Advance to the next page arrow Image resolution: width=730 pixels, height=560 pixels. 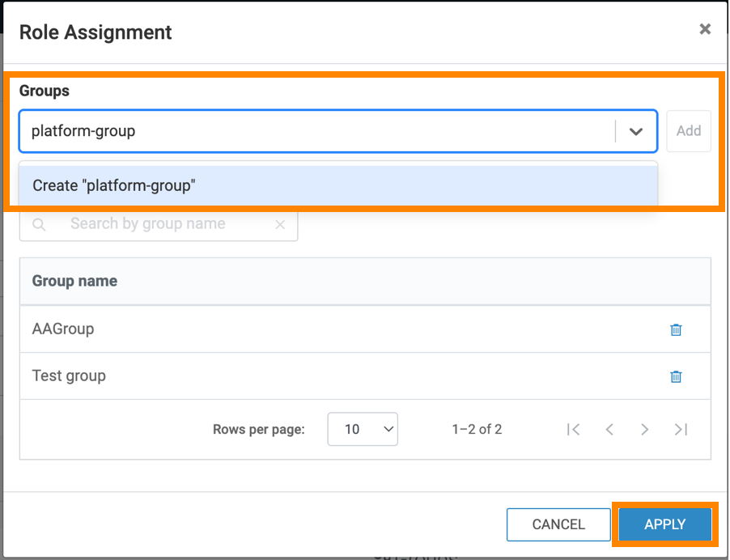coord(645,430)
